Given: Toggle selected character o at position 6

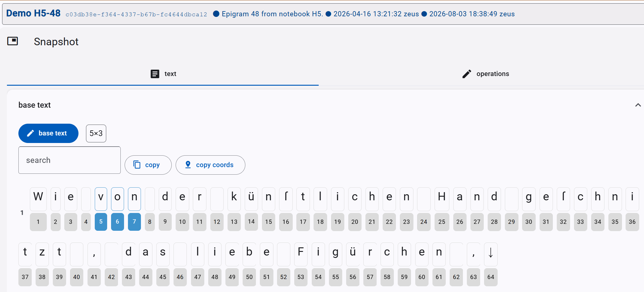Looking at the screenshot, I should click(117, 199).
